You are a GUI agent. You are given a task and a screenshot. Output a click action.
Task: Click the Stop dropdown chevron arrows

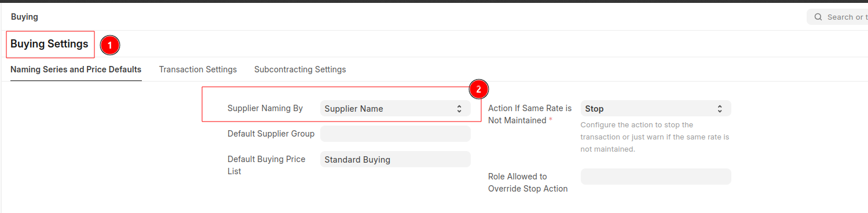point(720,108)
